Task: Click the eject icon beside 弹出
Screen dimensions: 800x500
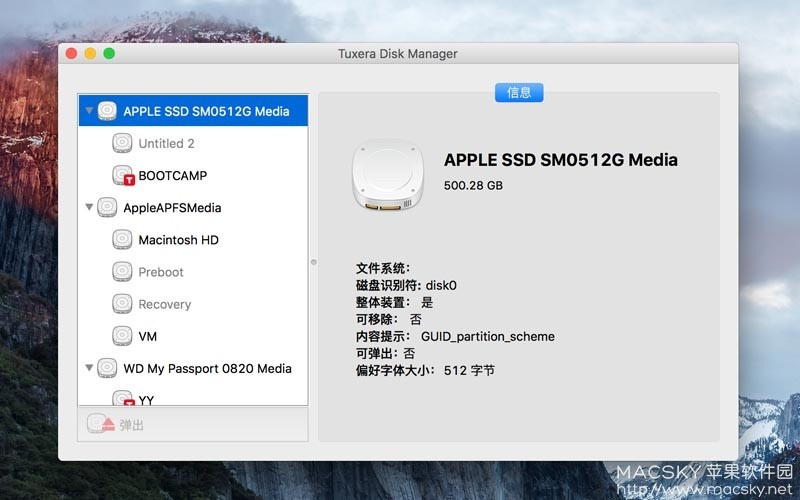Action: [x=101, y=423]
